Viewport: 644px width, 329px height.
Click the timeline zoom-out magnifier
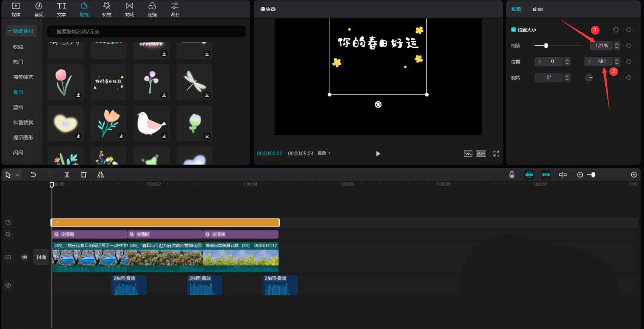pos(580,175)
